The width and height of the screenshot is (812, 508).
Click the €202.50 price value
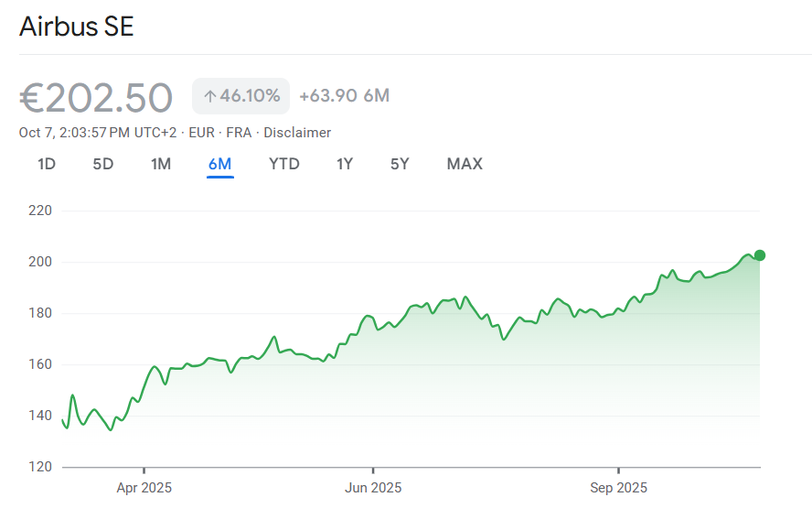pos(96,98)
